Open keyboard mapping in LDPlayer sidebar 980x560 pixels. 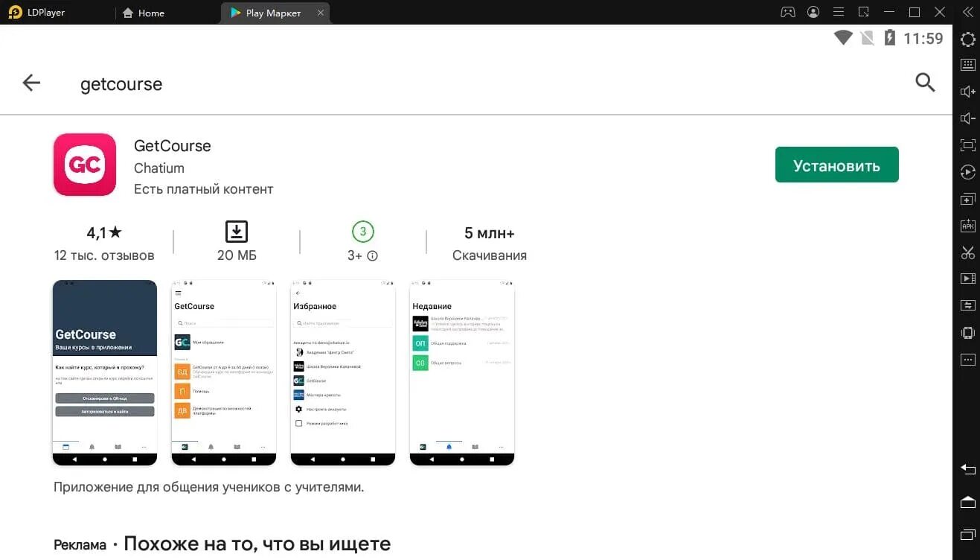point(967,65)
